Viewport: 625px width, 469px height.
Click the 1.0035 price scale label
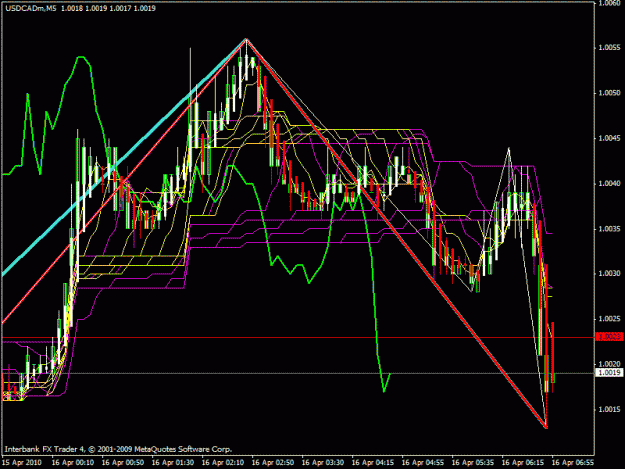point(610,229)
